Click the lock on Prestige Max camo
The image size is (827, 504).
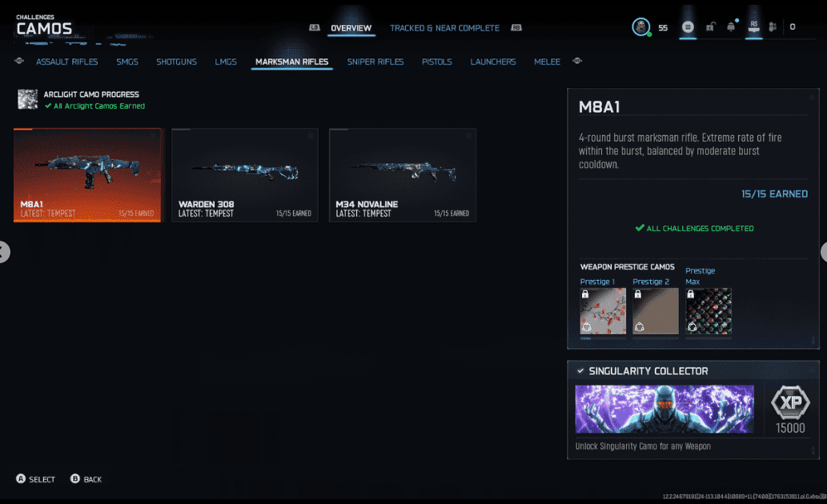(691, 294)
